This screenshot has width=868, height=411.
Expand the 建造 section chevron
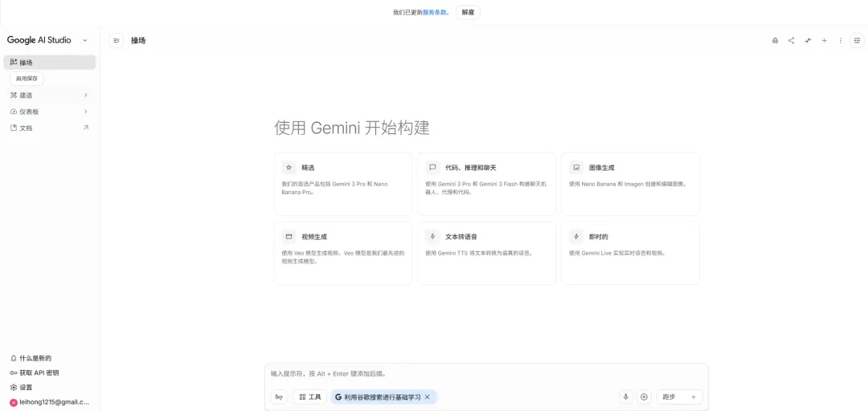(86, 96)
